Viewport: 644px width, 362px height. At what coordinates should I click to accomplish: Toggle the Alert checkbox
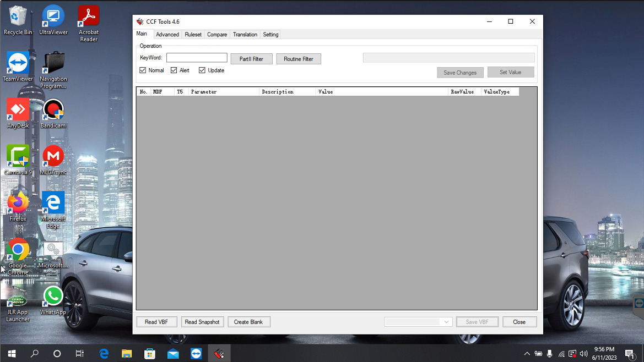[x=174, y=70]
